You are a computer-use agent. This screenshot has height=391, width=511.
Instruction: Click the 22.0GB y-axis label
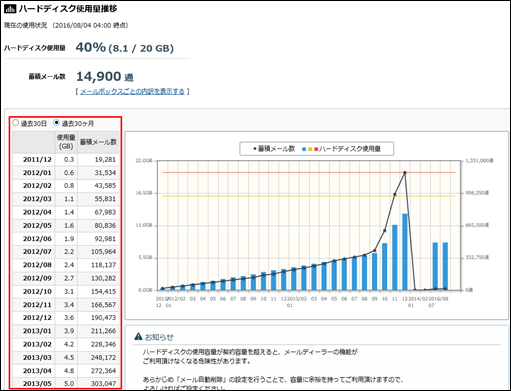[x=144, y=161]
